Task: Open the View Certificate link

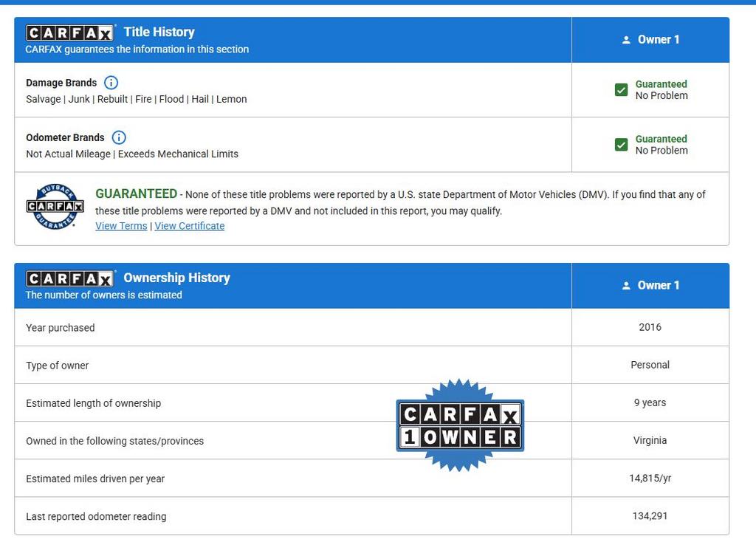Action: click(189, 226)
